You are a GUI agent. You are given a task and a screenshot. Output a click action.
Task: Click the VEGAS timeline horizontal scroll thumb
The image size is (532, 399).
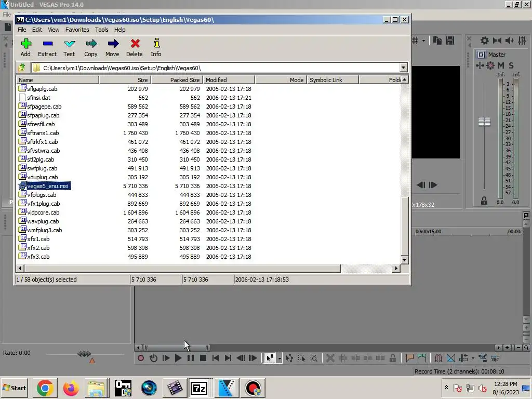click(x=177, y=348)
